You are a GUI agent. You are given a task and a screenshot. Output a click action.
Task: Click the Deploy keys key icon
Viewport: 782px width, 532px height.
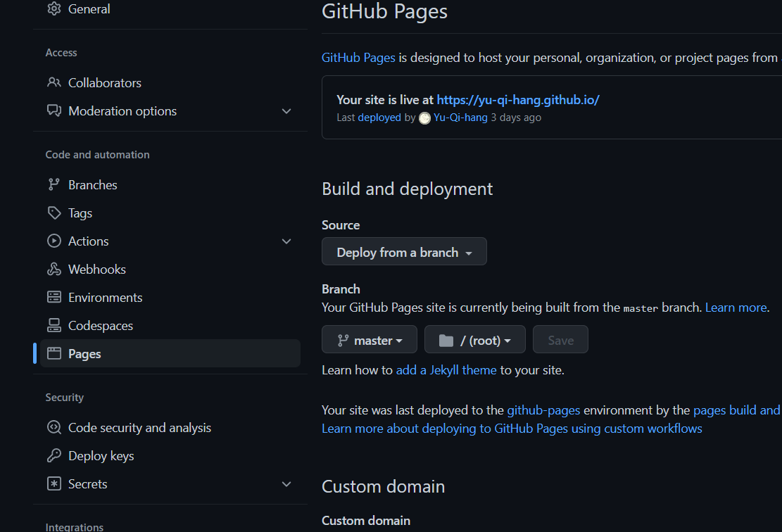pyautogui.click(x=54, y=455)
